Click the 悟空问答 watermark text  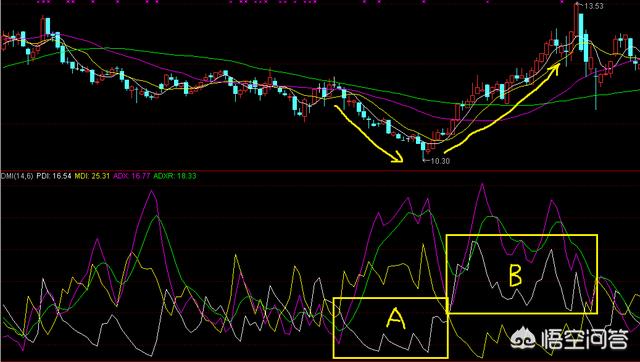[584, 339]
